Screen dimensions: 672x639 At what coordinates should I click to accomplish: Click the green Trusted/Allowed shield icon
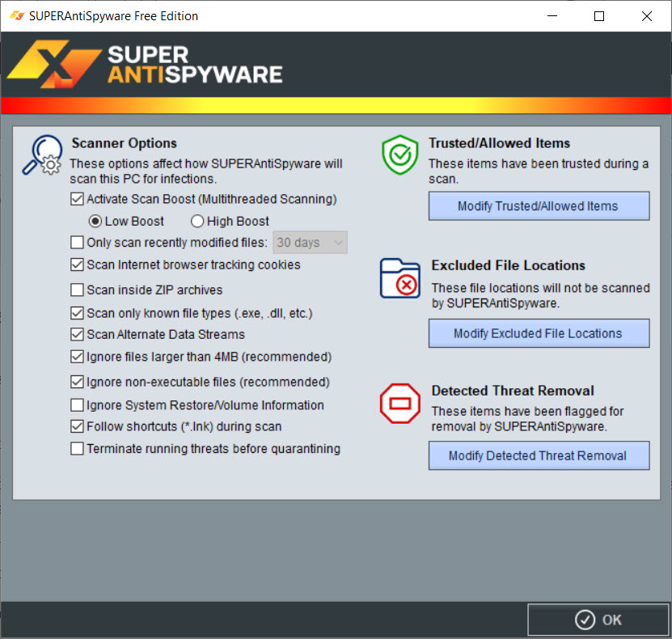coord(399,154)
